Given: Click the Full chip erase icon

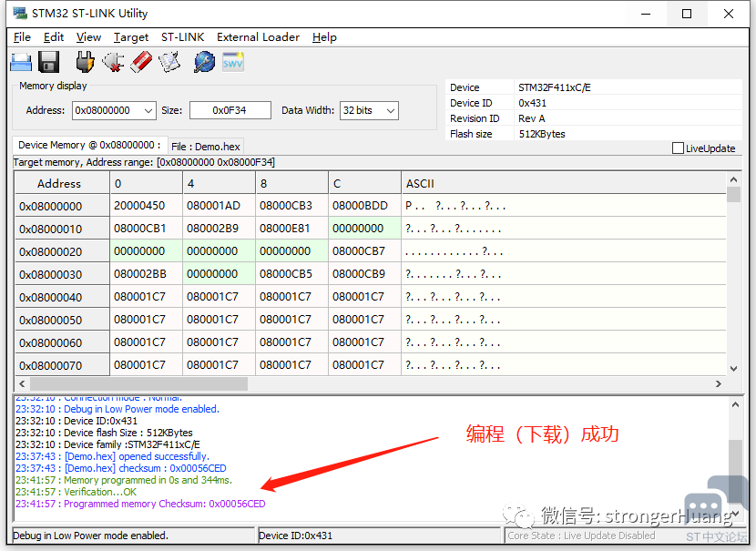Looking at the screenshot, I should coord(141,62).
